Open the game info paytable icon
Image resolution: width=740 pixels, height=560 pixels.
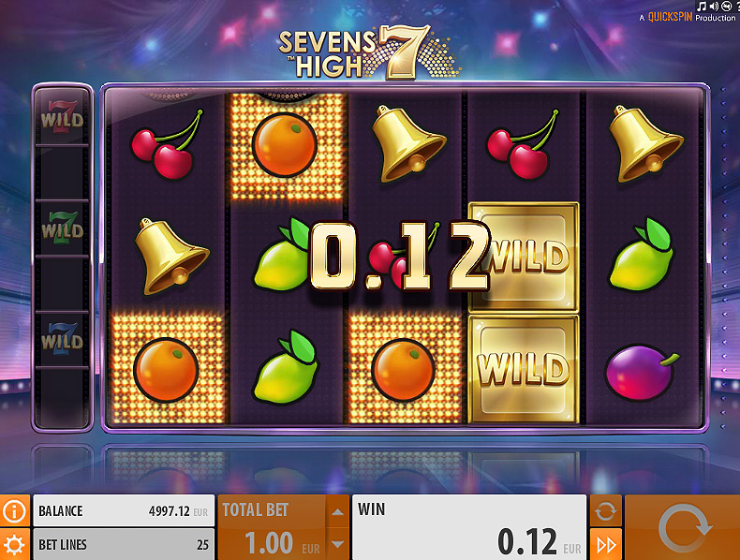point(15,510)
